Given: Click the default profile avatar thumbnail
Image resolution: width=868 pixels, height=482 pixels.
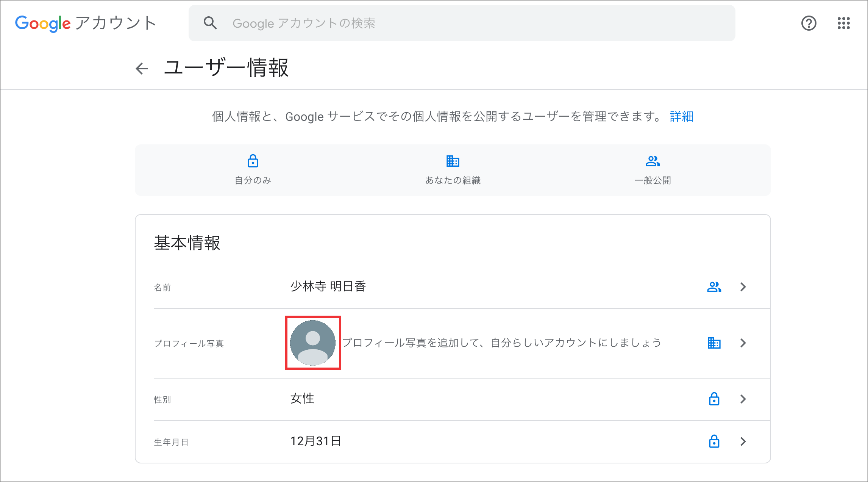Looking at the screenshot, I should (313, 343).
